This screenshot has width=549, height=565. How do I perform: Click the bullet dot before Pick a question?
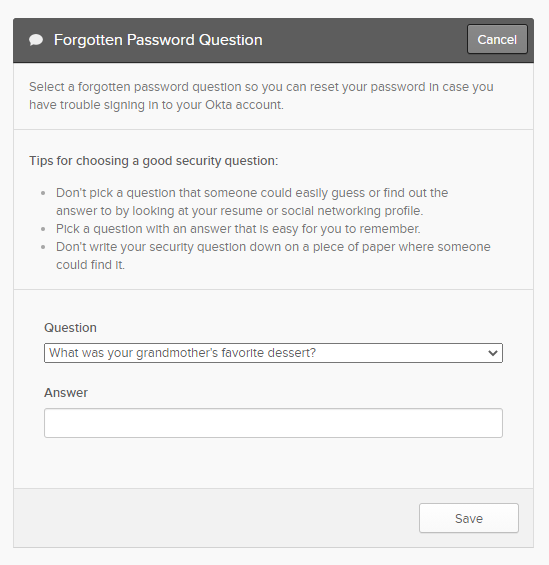click(43, 229)
